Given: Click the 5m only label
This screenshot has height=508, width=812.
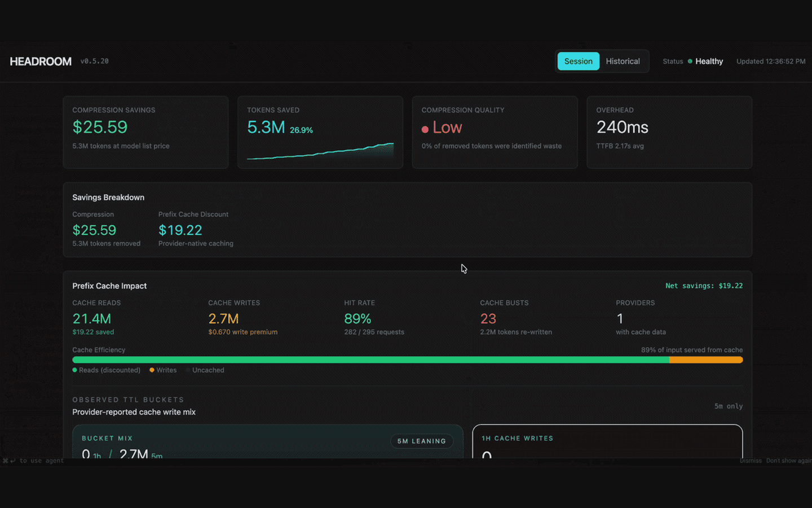Looking at the screenshot, I should point(729,406).
